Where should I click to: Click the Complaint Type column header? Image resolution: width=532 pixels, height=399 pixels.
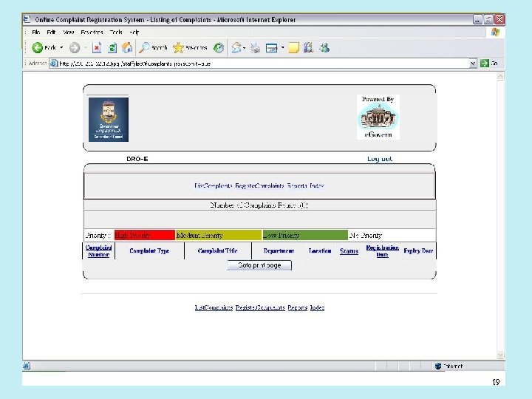pos(149,251)
